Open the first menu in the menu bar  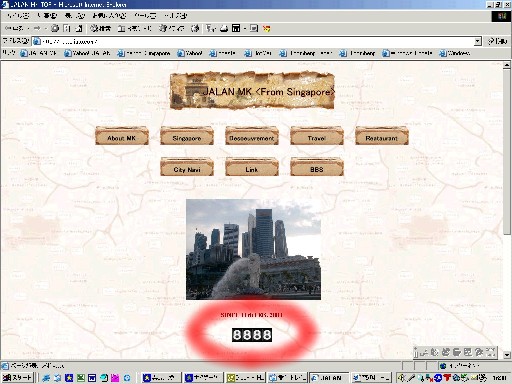tap(18, 16)
